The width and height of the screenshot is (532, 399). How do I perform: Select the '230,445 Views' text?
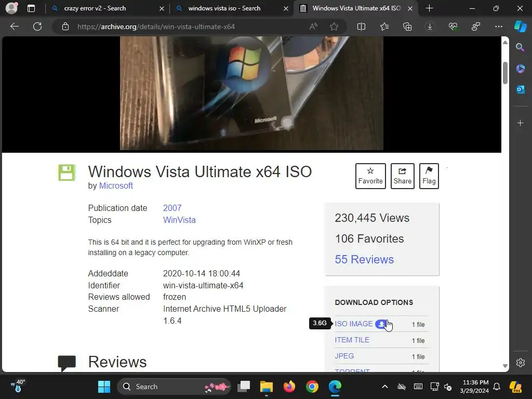[x=372, y=218]
